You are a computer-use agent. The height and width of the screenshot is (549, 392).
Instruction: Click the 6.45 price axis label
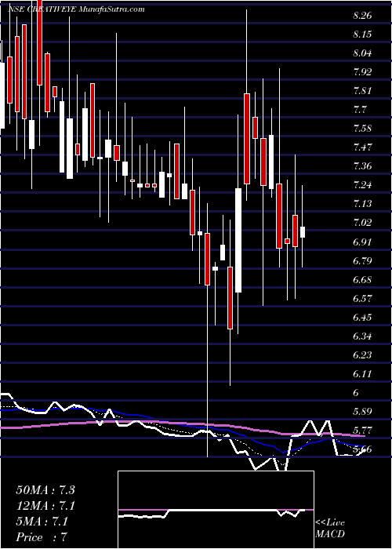click(362, 318)
